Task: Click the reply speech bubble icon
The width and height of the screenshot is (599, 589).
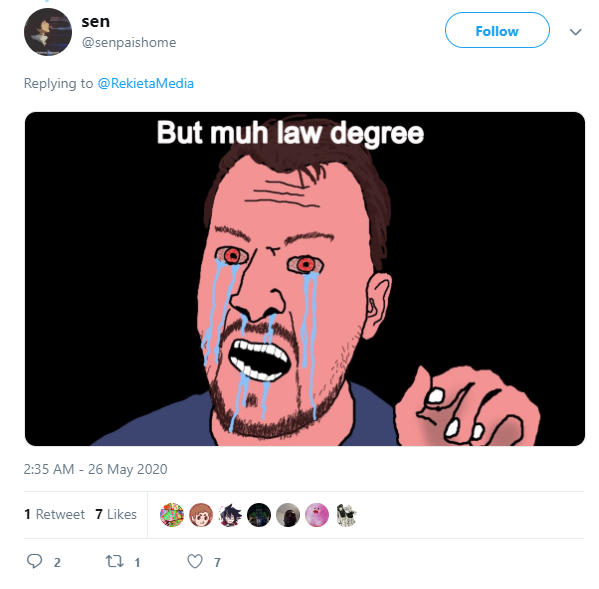Action: [34, 561]
